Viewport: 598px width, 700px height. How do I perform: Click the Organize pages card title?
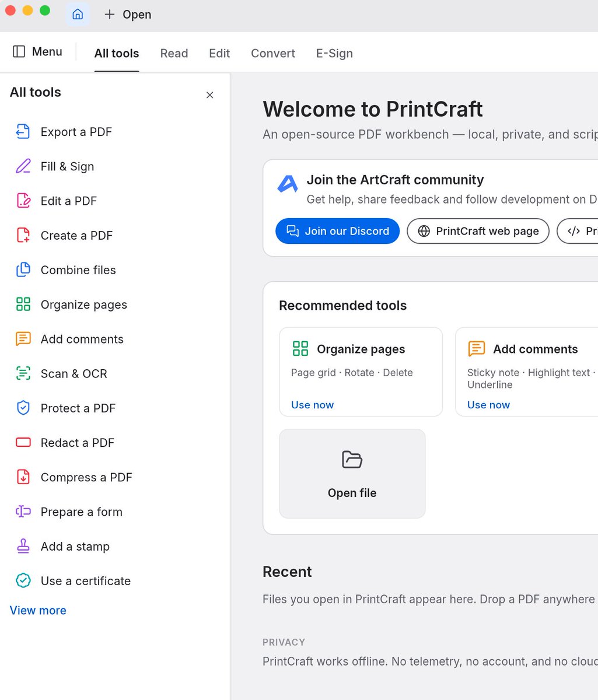point(361,349)
